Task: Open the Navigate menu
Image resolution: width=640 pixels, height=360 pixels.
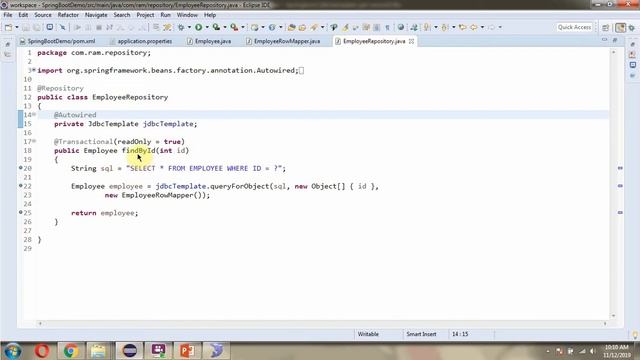Action: pyautogui.click(x=96, y=15)
